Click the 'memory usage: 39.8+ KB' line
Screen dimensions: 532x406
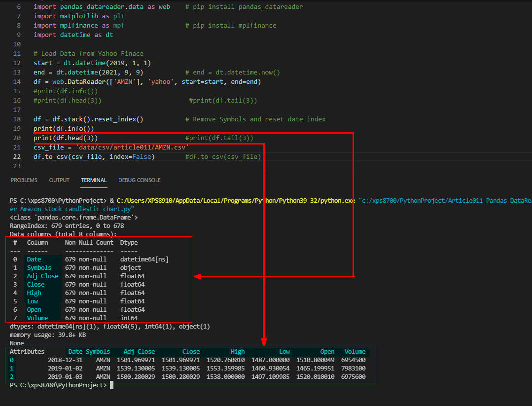(x=47, y=334)
